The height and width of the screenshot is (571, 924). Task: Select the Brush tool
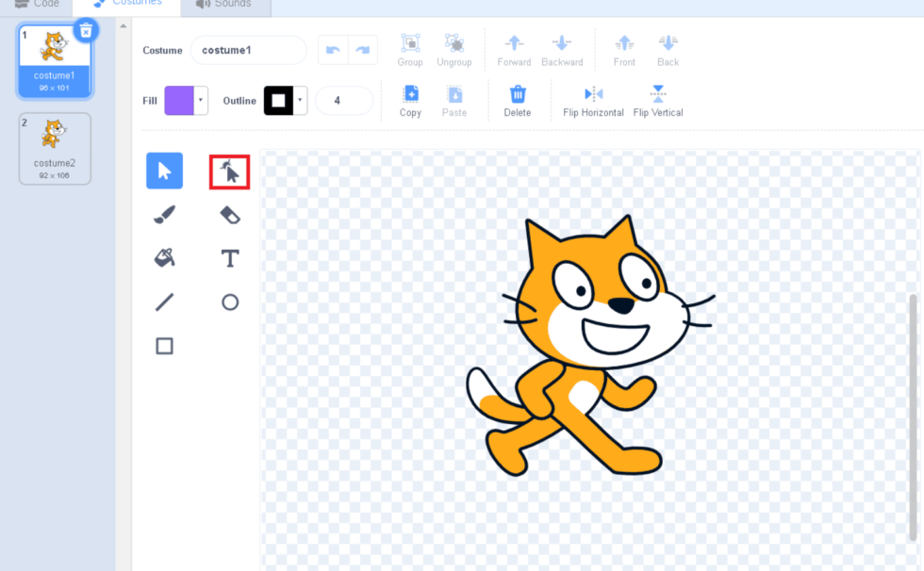163,214
